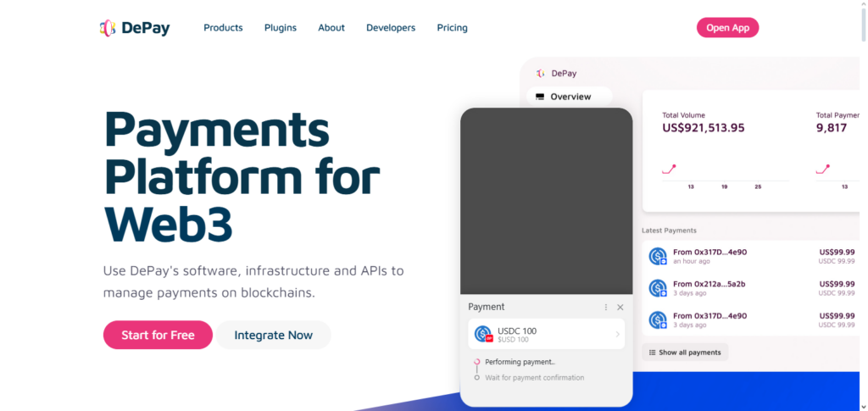This screenshot has width=868, height=411.
Task: Click the Overview monitor icon
Action: pos(540,97)
